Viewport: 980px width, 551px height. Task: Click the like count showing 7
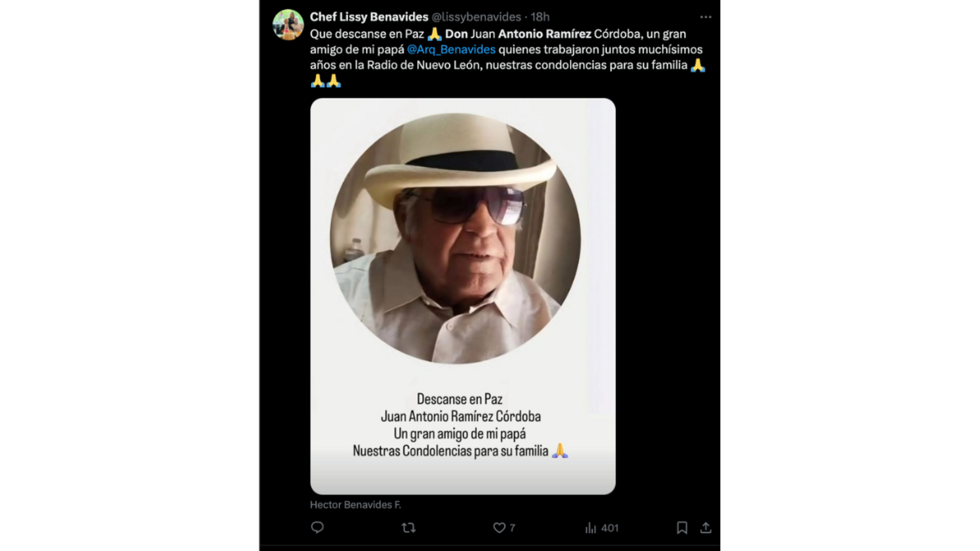click(511, 527)
